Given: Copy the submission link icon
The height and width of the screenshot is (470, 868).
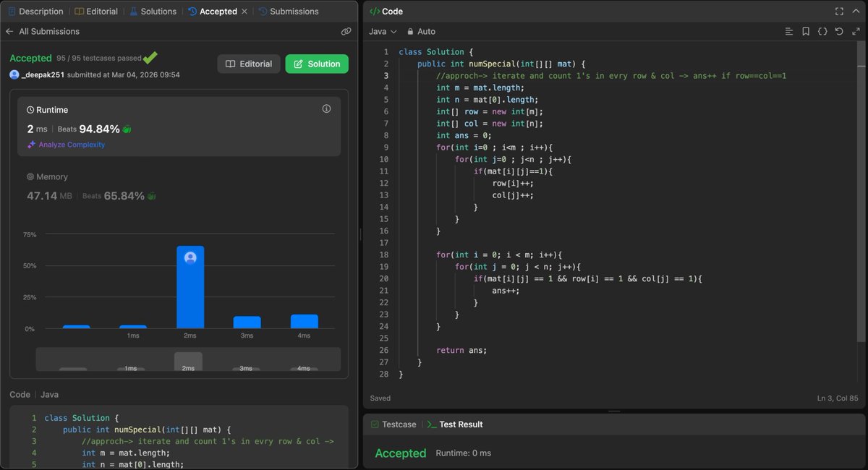Looking at the screenshot, I should (x=346, y=32).
